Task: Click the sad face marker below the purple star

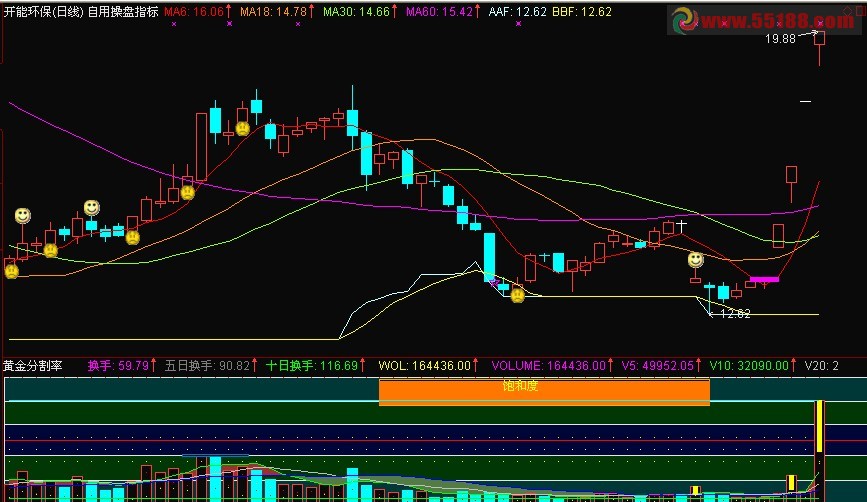Action: coord(518,295)
